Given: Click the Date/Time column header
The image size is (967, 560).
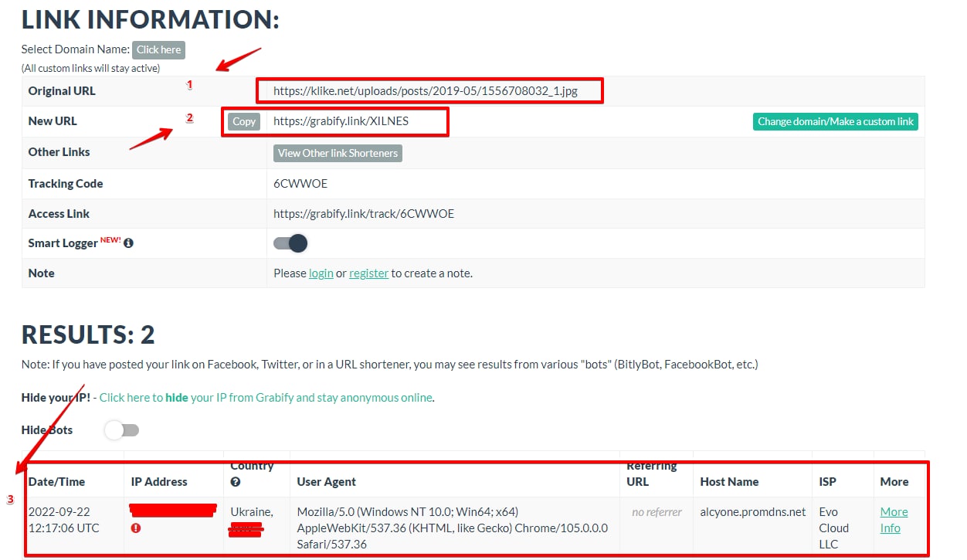Looking at the screenshot, I should tap(56, 482).
